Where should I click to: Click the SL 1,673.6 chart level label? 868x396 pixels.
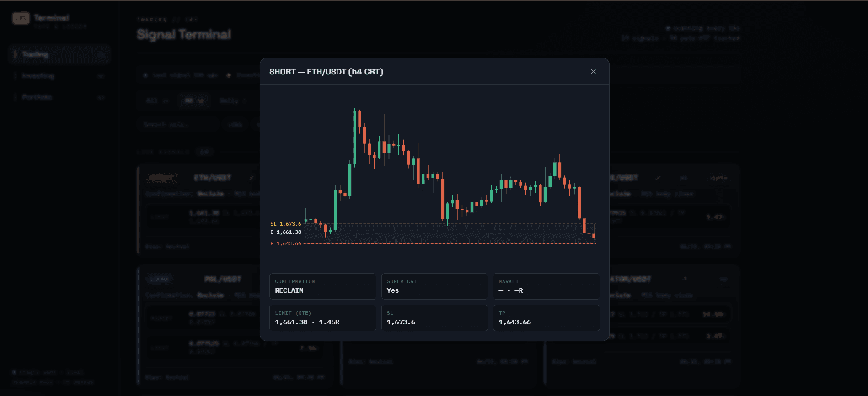pyautogui.click(x=286, y=224)
